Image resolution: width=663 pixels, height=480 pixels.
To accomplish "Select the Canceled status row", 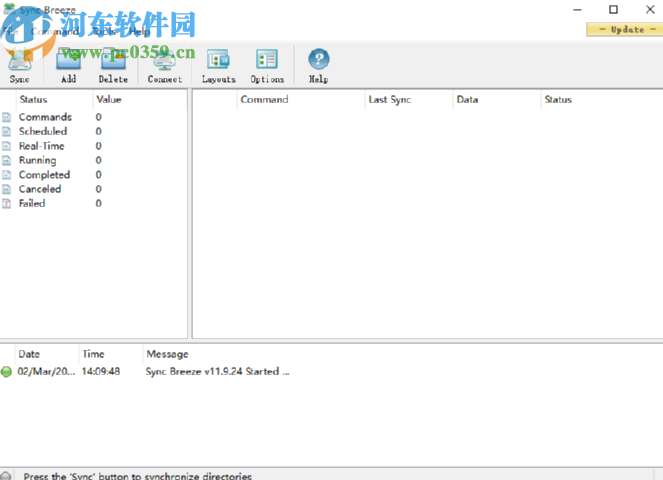I will [93, 189].
